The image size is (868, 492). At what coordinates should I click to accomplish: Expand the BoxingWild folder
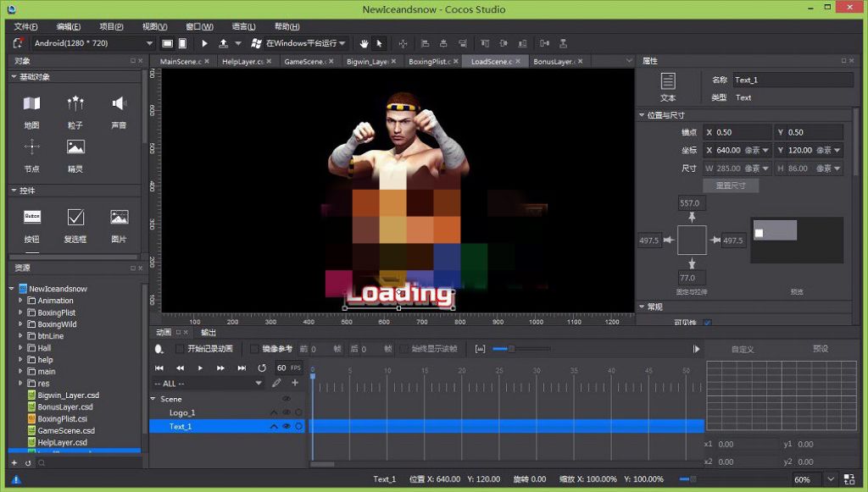(20, 324)
